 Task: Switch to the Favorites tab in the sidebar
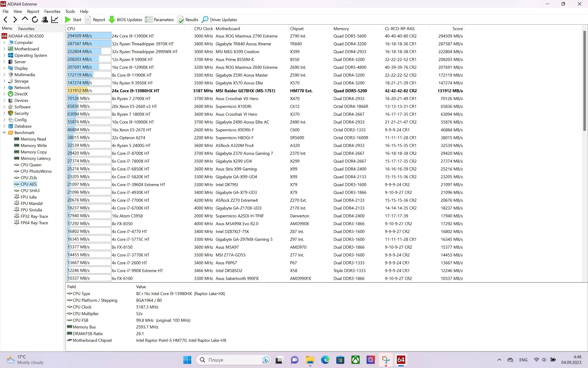coord(26,29)
